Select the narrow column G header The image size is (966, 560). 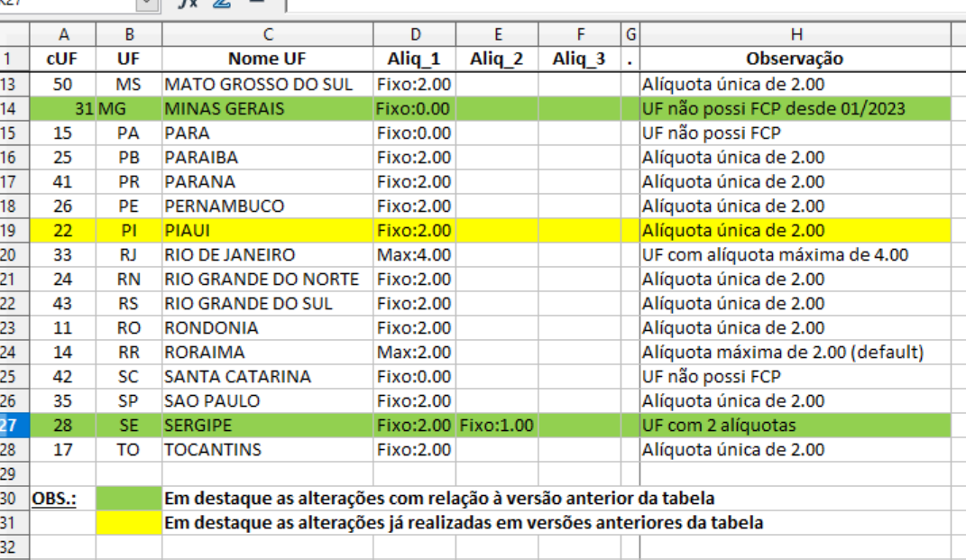click(630, 34)
